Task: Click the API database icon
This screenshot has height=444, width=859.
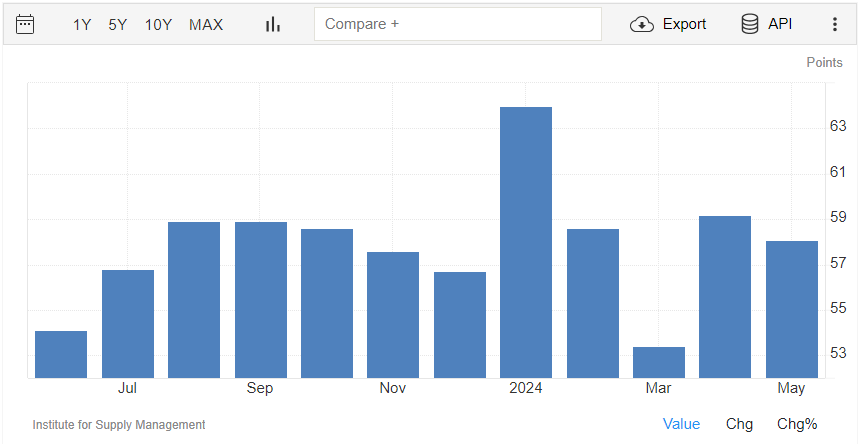Action: click(749, 24)
